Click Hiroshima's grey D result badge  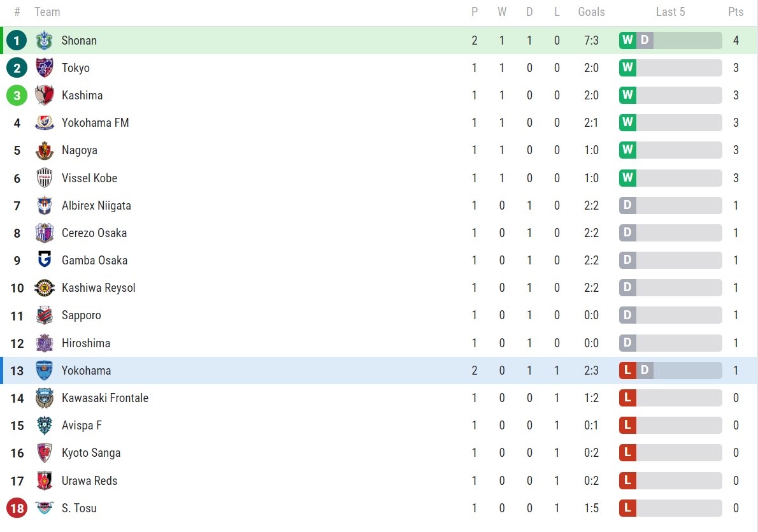[627, 343]
